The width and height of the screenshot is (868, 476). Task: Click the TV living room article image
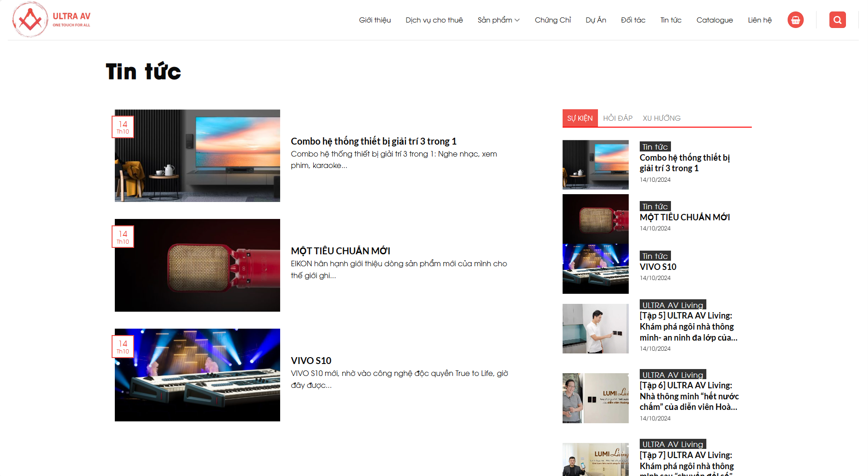197,156
